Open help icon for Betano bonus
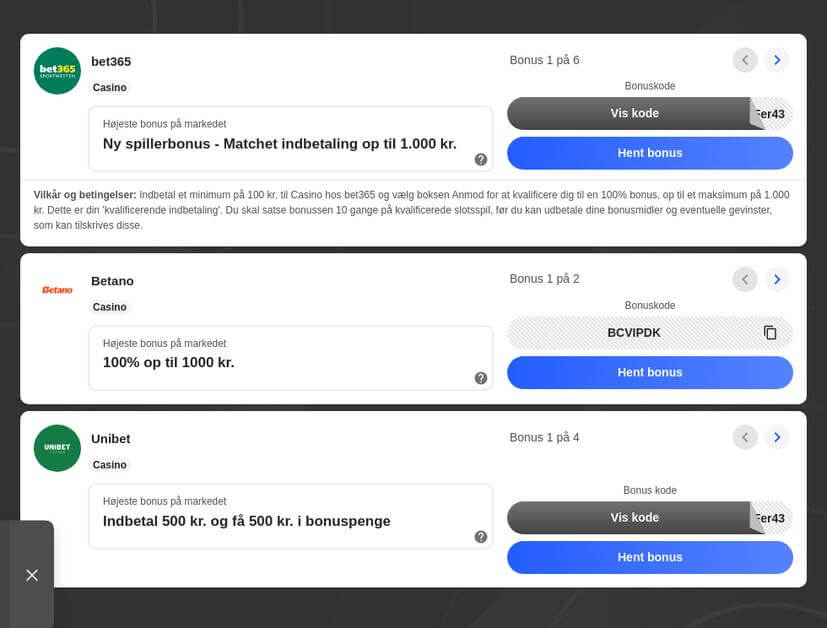Image resolution: width=827 pixels, height=628 pixels. [x=481, y=378]
